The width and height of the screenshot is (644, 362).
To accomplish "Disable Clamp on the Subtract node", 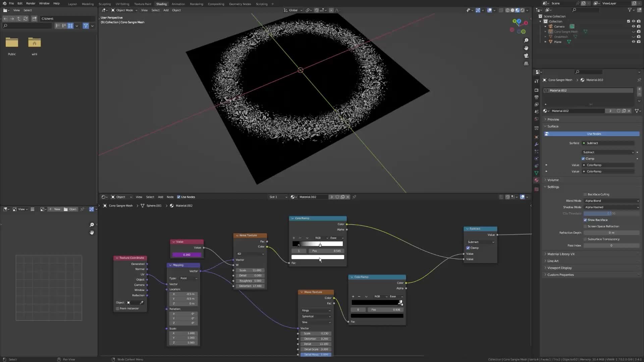I will tap(468, 248).
